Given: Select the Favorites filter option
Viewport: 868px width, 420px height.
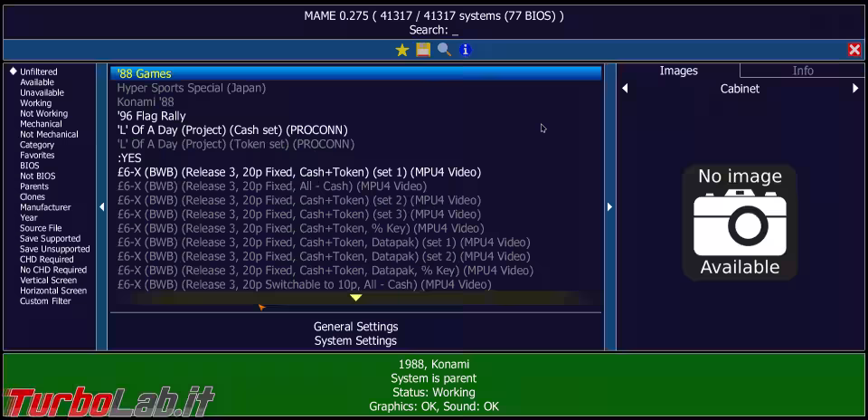Looking at the screenshot, I should click(37, 156).
